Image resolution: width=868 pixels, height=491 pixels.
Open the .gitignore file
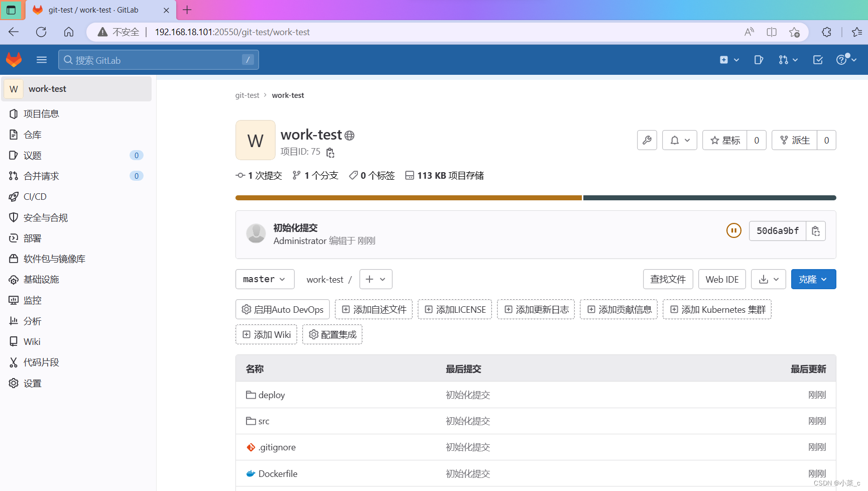coord(277,447)
